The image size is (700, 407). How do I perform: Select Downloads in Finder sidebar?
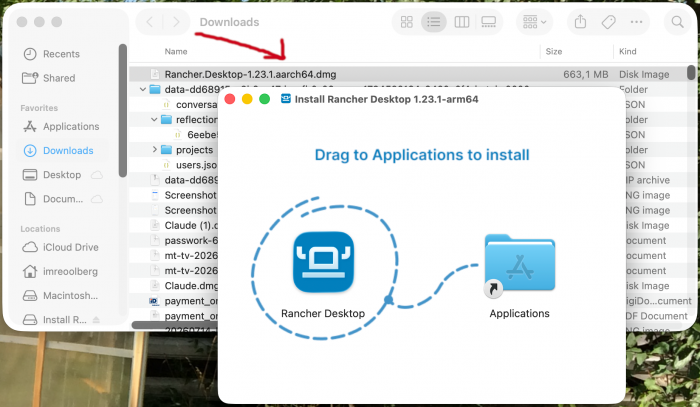61,151
